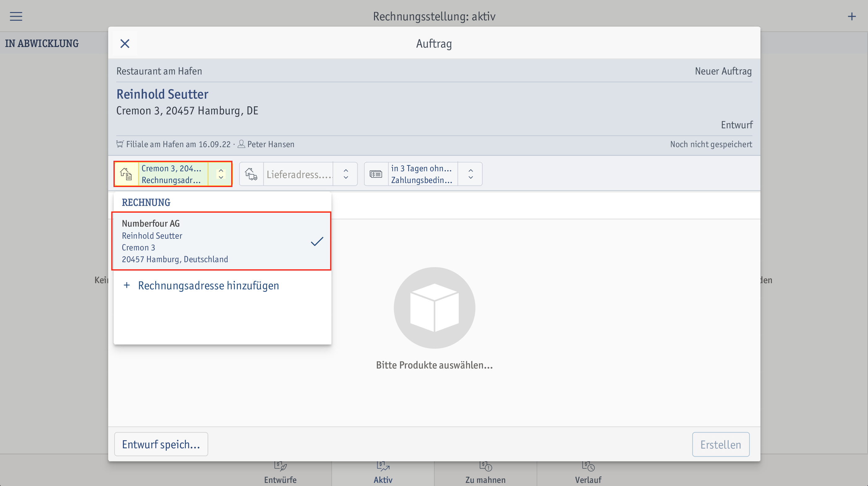Switch to the Zu mahnen tab
This screenshot has height=486, width=868.
click(x=486, y=473)
